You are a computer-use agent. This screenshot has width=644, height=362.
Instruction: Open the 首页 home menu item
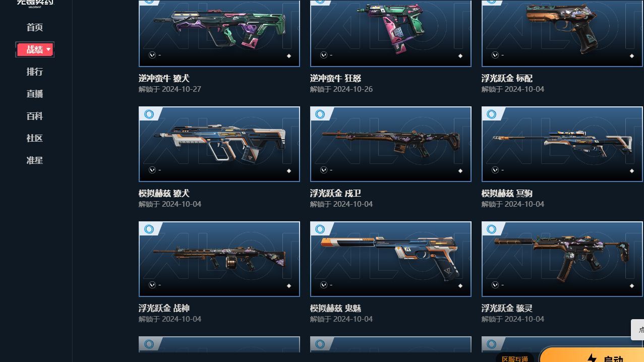[x=35, y=27]
